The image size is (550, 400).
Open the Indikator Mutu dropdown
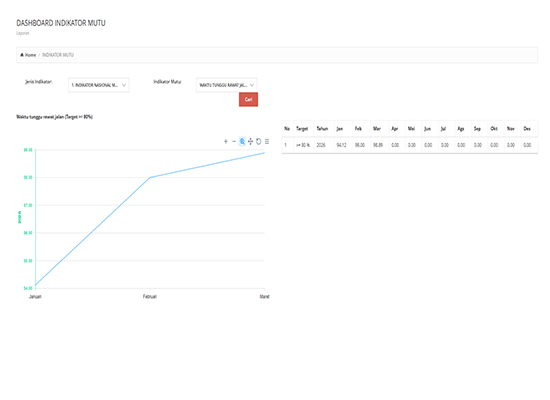click(x=227, y=85)
